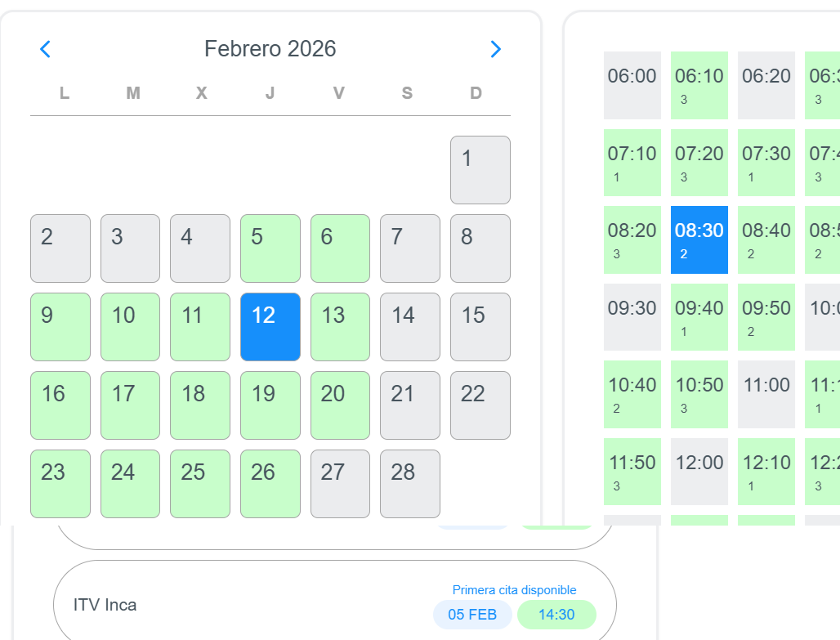This screenshot has width=840, height=640.
Task: Pick the 08:20 appointment slot
Action: tap(632, 239)
